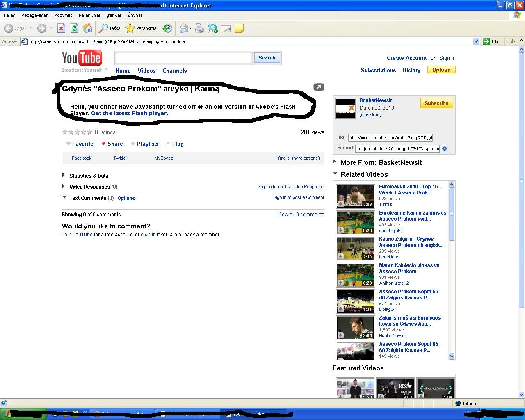Click the YouTube search input field
525x420 pixels.
[183, 58]
